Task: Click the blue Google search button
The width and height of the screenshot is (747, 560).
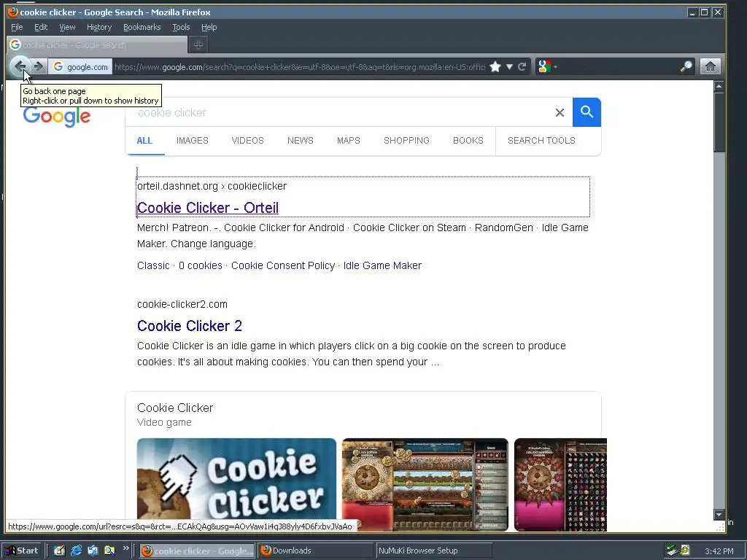Action: 587,112
